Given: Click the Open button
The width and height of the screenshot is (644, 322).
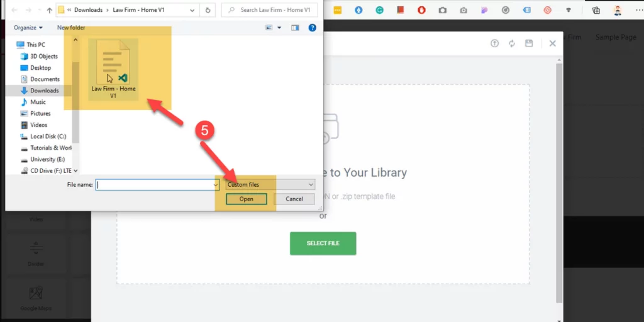Looking at the screenshot, I should [x=247, y=199].
